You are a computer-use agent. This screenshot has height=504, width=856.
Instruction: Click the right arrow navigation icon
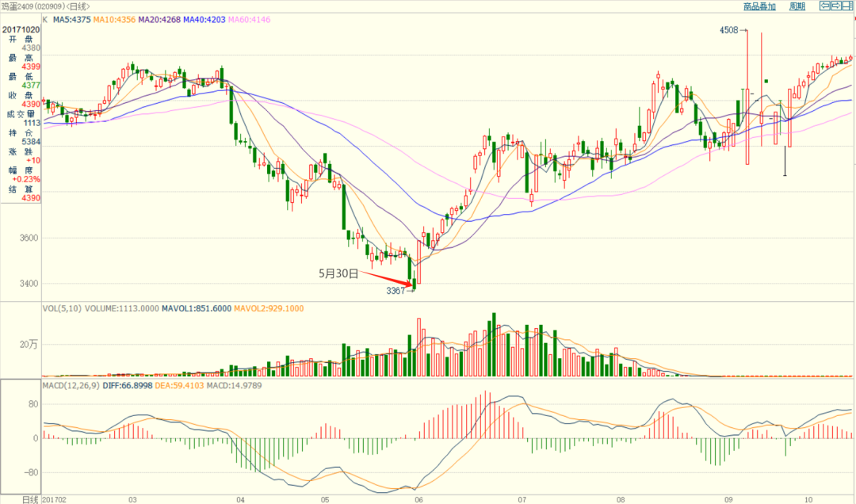(x=835, y=6)
